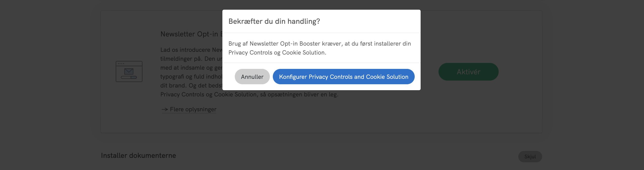The image size is (644, 170).
Task: Click the dimmed backdrop right of the Aktivér card
Action: (x=593, y=75)
